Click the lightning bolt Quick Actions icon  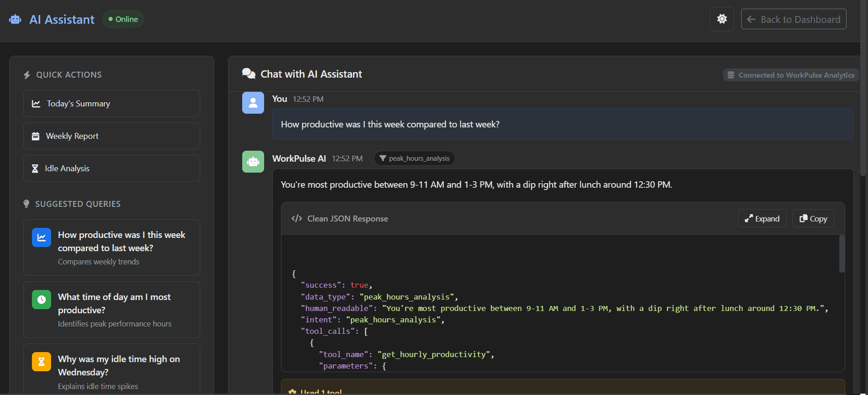click(x=27, y=75)
